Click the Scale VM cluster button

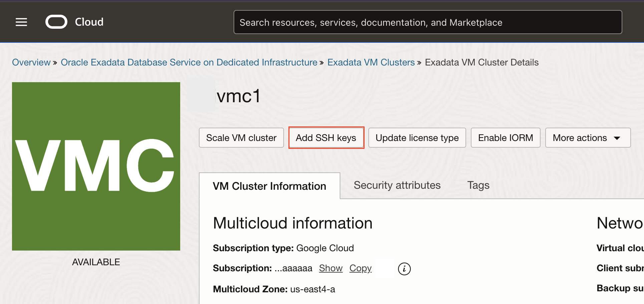241,138
